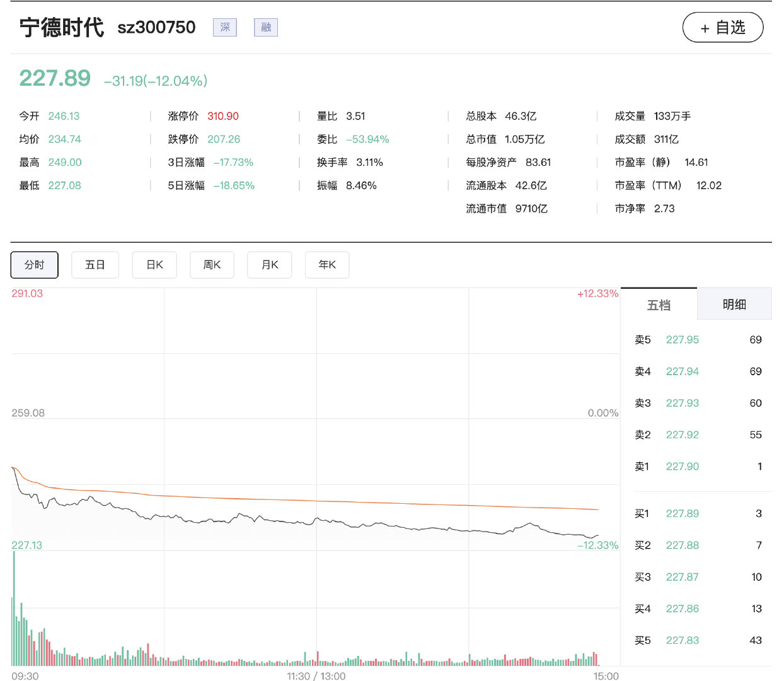Viewport: 784px width, 681px height.
Task: Click stock code sz300750
Action: pyautogui.click(x=156, y=27)
